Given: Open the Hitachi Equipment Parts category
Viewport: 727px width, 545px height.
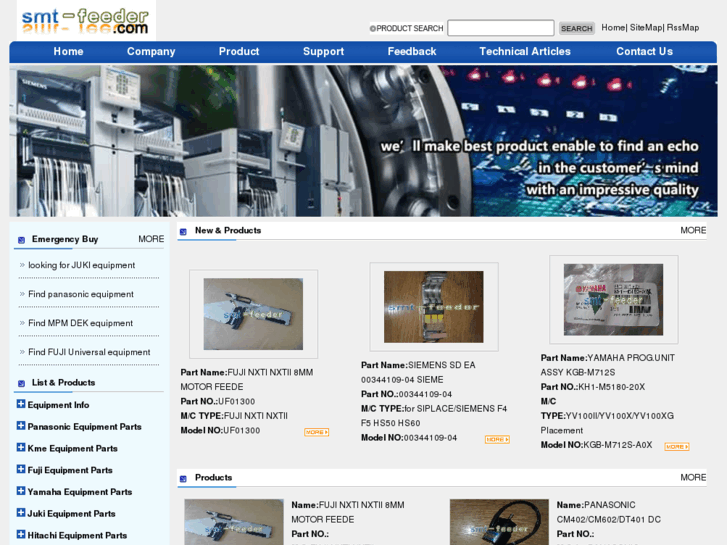Looking at the screenshot, I should [77, 535].
